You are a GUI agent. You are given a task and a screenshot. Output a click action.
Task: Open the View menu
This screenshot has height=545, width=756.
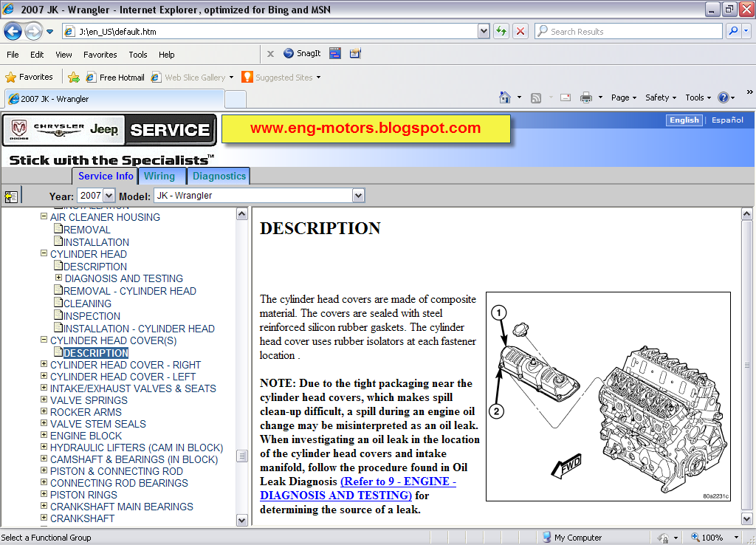point(63,55)
